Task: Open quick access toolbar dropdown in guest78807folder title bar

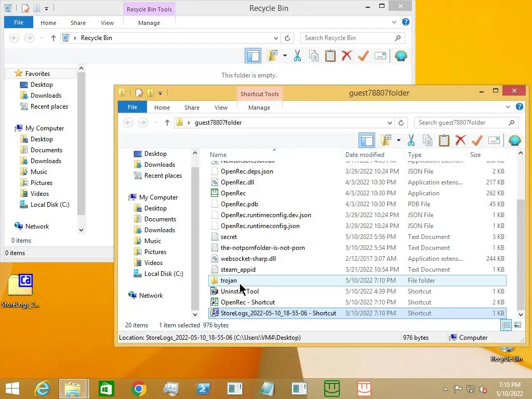Action: [160, 93]
